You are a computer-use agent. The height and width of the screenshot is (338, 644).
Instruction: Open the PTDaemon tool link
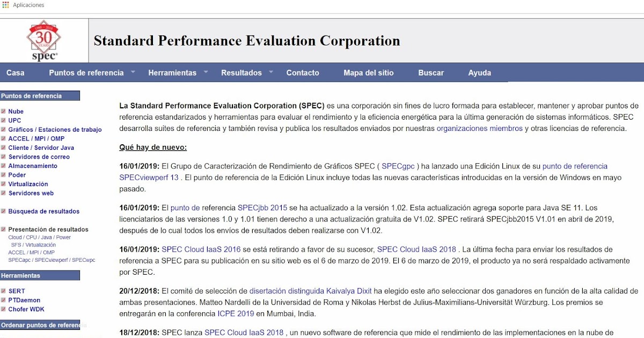(x=24, y=300)
